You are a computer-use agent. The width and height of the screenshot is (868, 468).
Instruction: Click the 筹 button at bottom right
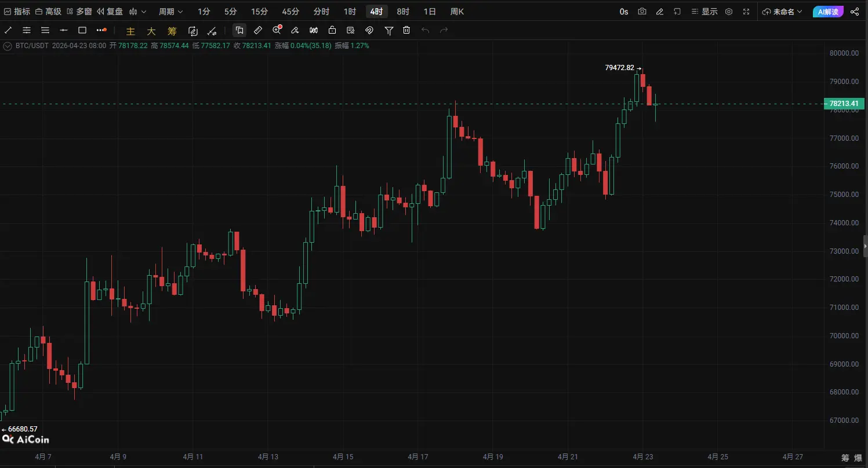[845, 458]
